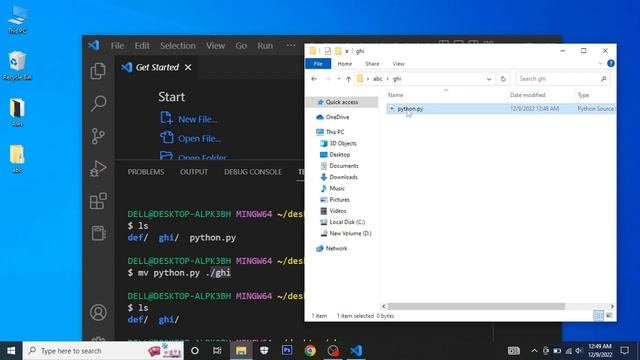
Task: Switch to the DEBUG CONSOLE panel tab
Action: tap(253, 172)
